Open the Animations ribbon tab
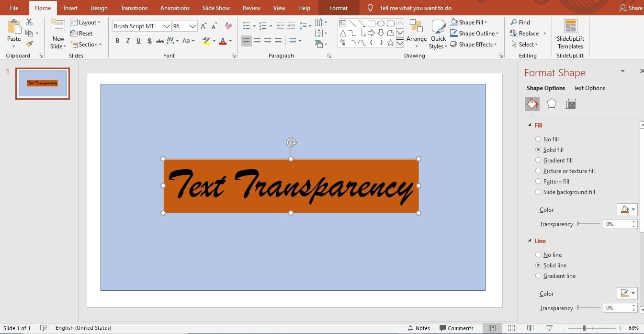Image resolution: width=644 pixels, height=334 pixels. [175, 8]
